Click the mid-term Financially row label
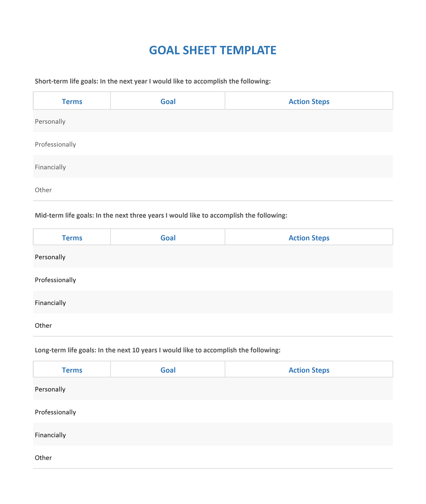Image resolution: width=426 pixels, height=504 pixels. (x=50, y=303)
